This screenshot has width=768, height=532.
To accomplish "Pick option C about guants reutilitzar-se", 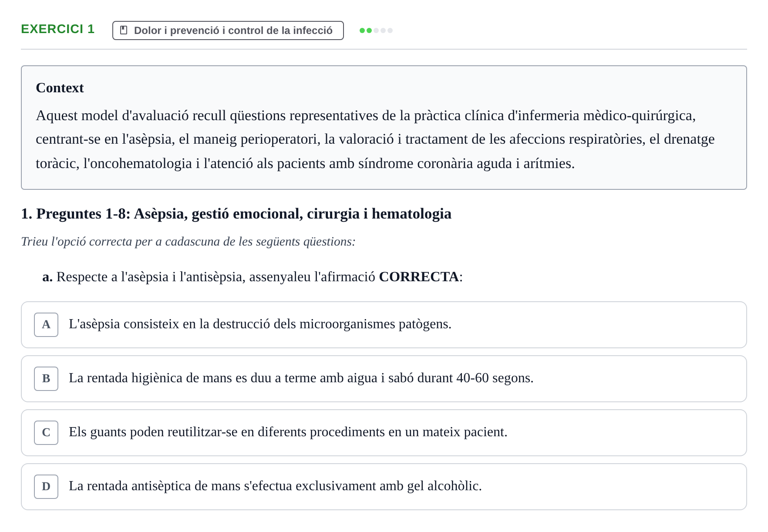I will coord(384,433).
